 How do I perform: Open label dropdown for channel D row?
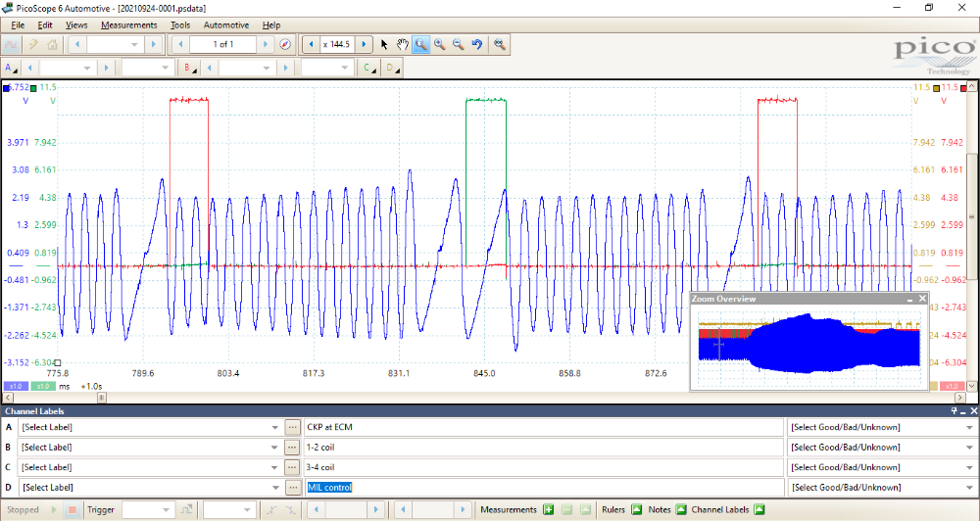(x=275, y=488)
